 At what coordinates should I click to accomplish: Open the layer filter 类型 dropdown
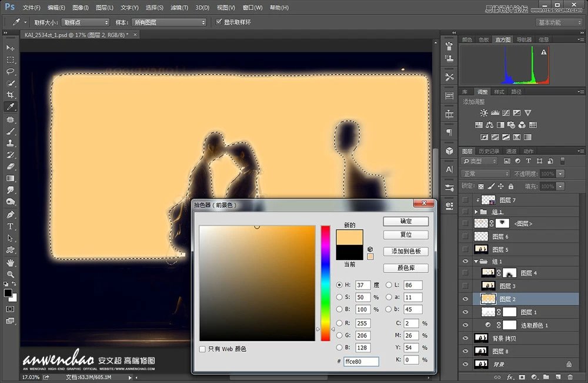pyautogui.click(x=480, y=161)
